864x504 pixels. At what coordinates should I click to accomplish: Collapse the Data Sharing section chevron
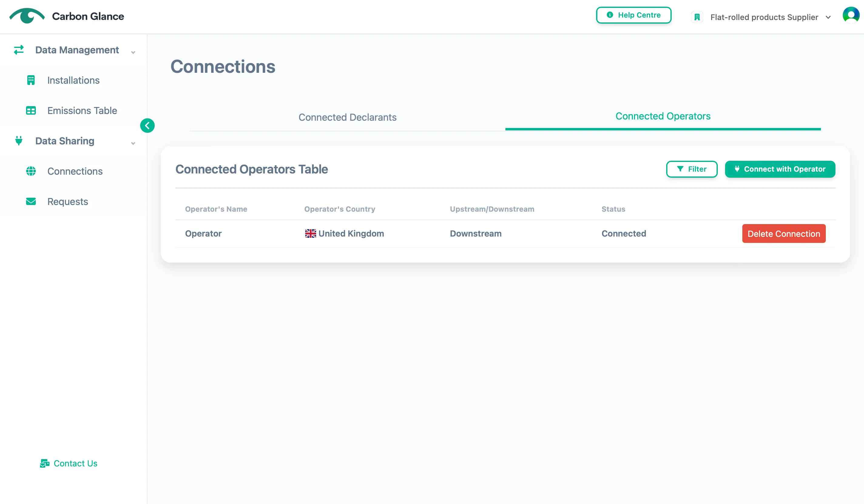tap(133, 143)
